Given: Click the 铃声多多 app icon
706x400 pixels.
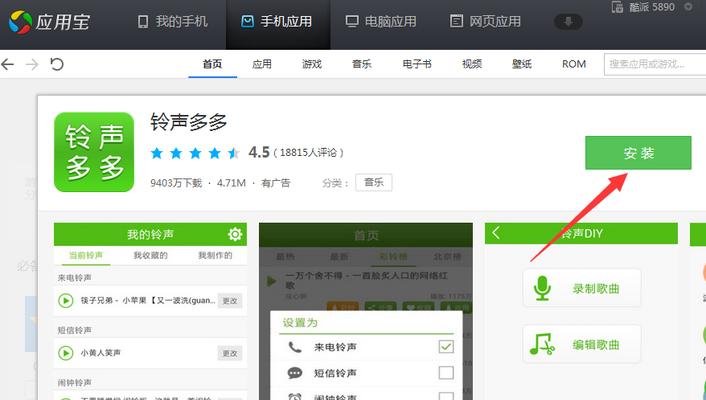Looking at the screenshot, I should (94, 152).
